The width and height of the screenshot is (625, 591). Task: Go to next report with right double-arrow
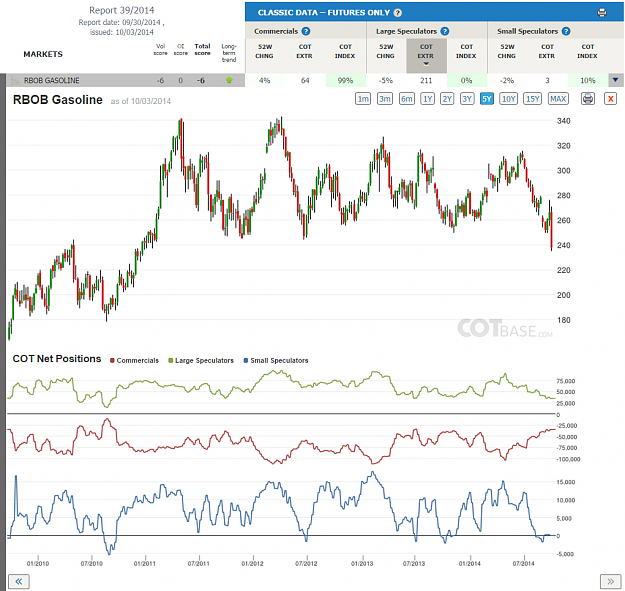coord(611,581)
